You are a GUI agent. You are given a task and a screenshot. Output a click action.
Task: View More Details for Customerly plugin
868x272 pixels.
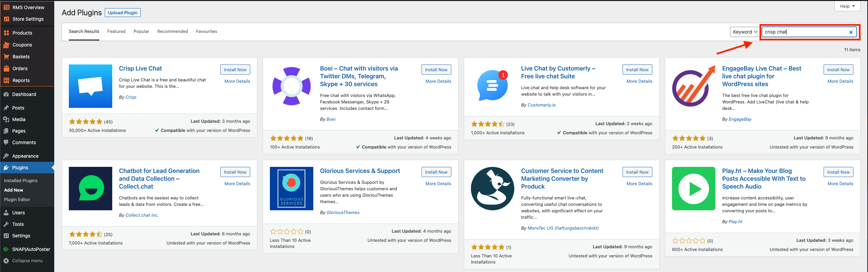tap(639, 81)
